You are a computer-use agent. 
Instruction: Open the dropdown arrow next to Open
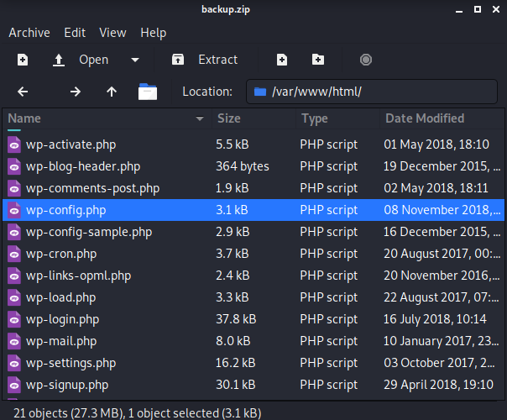click(135, 60)
